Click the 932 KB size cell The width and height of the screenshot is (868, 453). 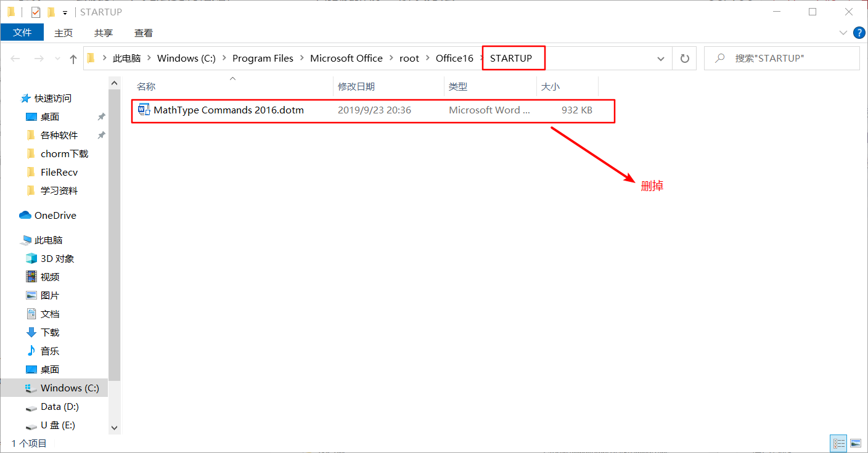point(577,110)
